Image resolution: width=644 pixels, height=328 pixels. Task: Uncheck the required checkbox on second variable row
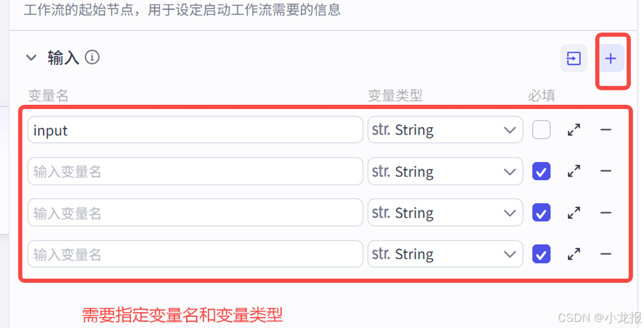click(x=541, y=171)
